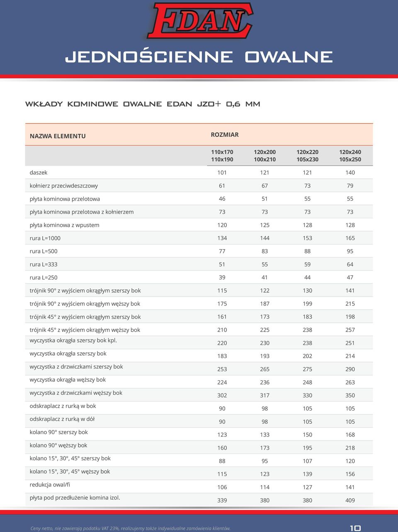
Task: Click the VAT footer note text
Action: (x=131, y=528)
